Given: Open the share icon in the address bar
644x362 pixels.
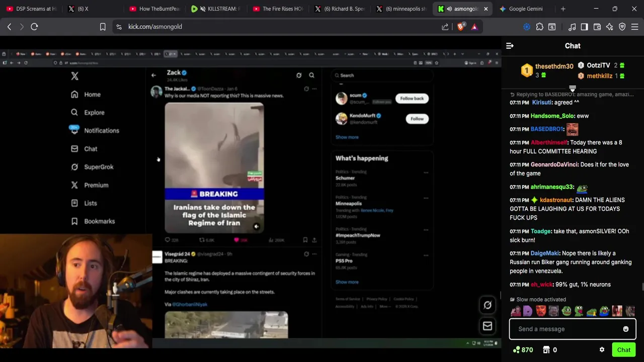Looking at the screenshot, I should (445, 27).
